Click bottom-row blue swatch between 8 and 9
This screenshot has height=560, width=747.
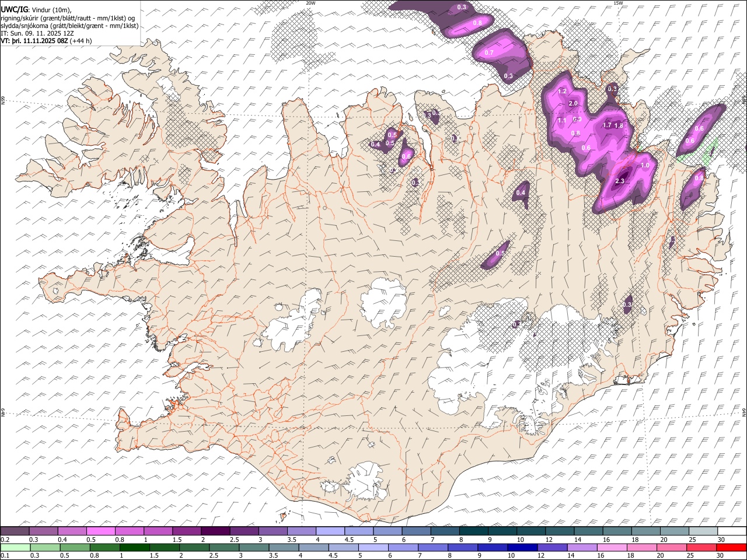coord(463,547)
